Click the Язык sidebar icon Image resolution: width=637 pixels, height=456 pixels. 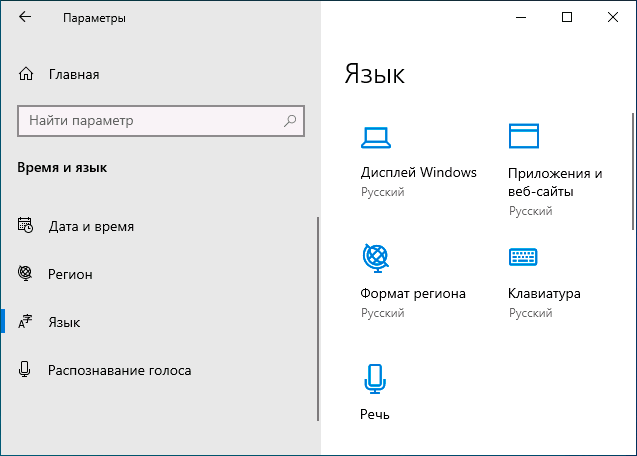point(25,321)
